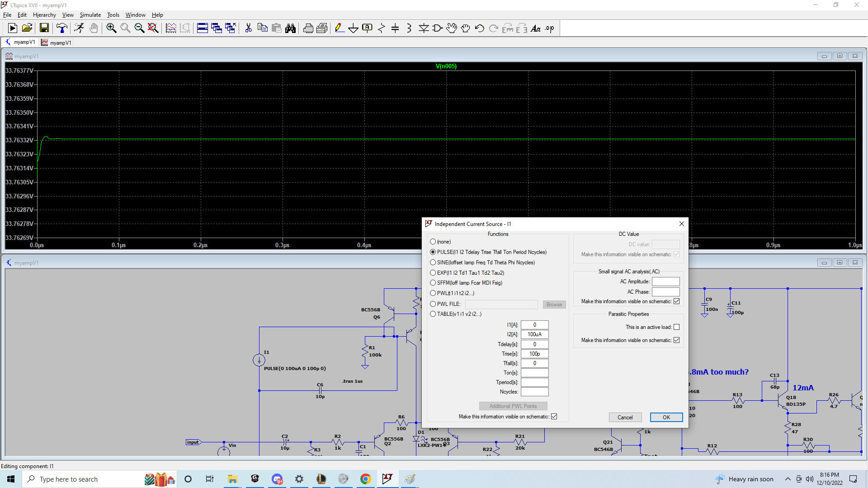This screenshot has width=868, height=488.
Task: Click the New Schematic toolbar icon
Action: click(x=13, y=28)
